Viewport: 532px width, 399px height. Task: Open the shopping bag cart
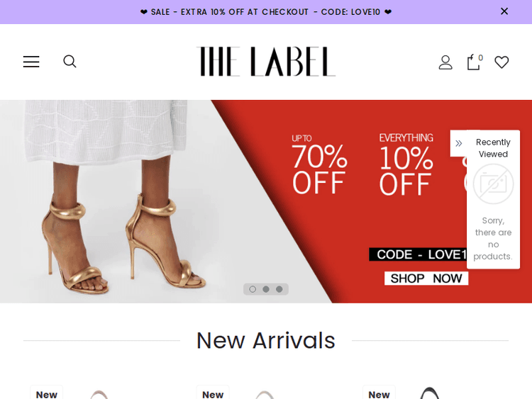coord(475,62)
